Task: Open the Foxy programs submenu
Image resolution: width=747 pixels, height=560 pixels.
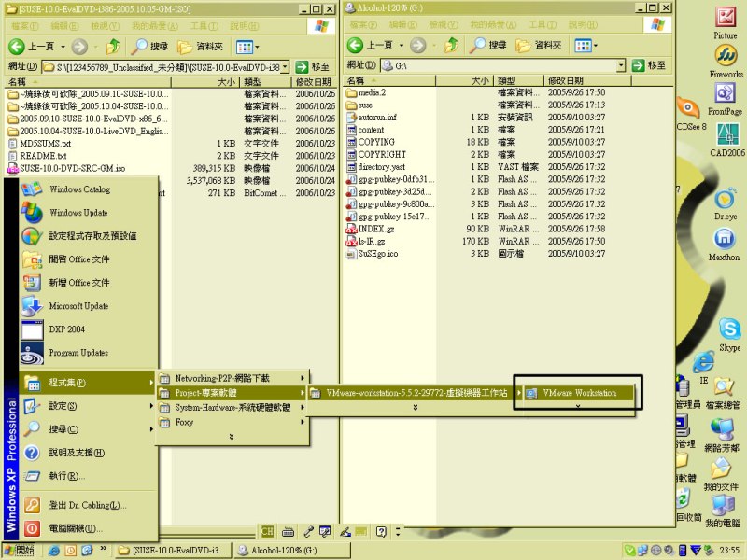Action: click(x=232, y=423)
